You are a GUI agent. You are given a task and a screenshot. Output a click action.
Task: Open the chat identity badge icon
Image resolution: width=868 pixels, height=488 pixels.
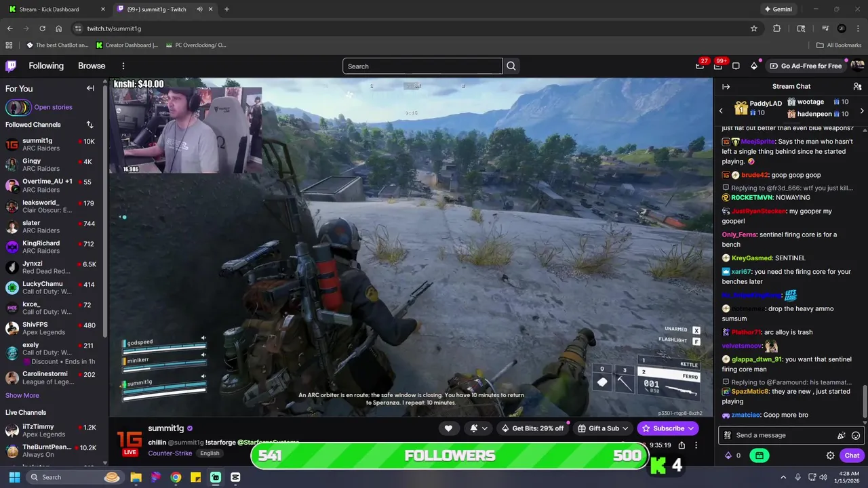[x=728, y=436]
